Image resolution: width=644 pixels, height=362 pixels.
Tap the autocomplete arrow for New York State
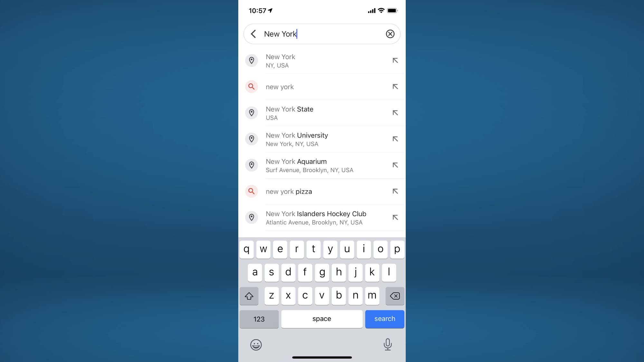click(x=395, y=113)
